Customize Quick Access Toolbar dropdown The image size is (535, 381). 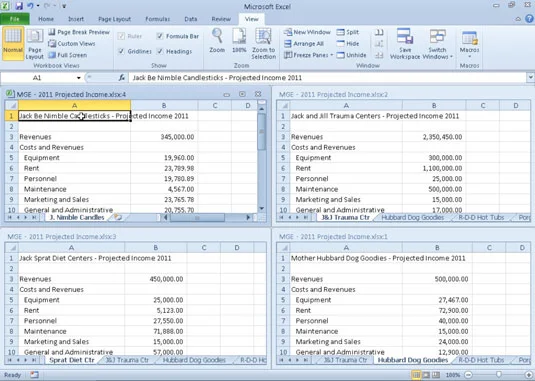point(64,6)
